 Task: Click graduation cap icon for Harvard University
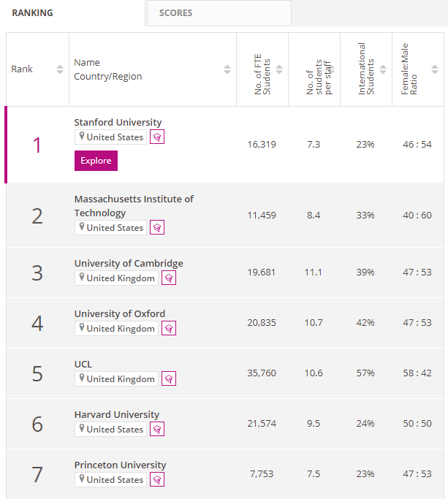point(157,429)
